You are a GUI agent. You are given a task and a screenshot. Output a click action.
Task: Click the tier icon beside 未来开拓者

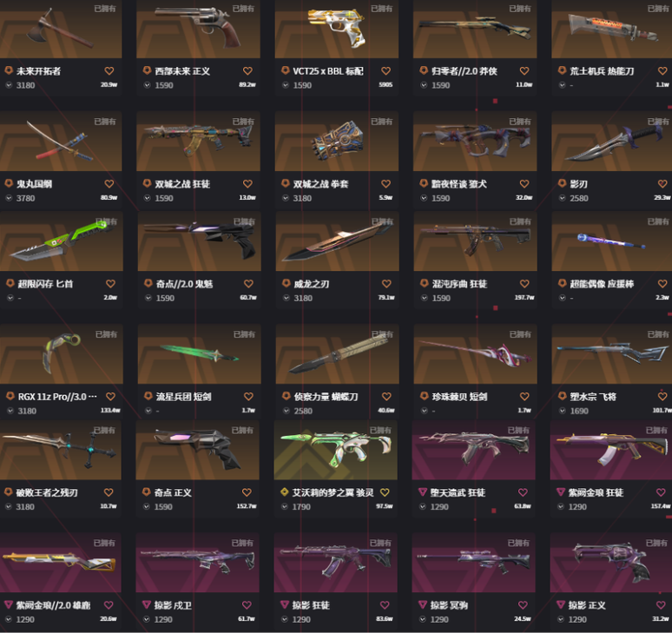point(9,70)
